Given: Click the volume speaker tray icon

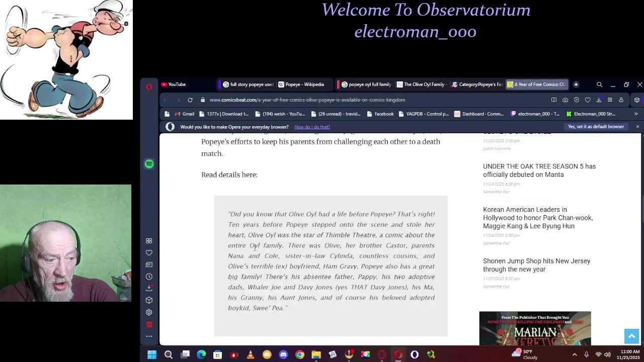Looking at the screenshot, I should pyautogui.click(x=607, y=354).
